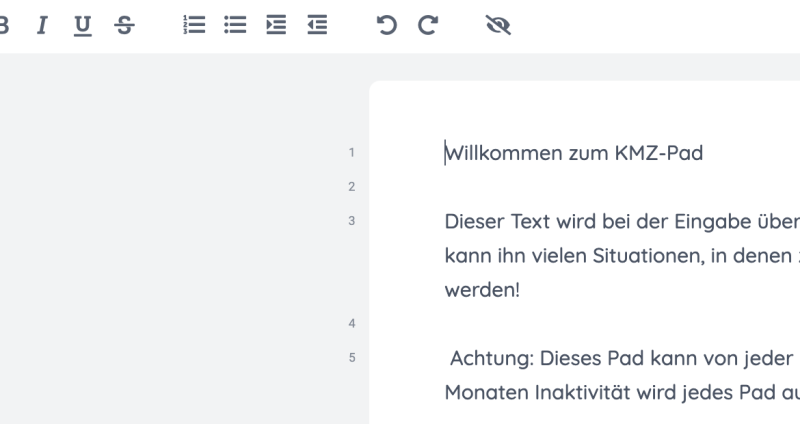
Task: Click line number 3 in the gutter
Action: point(352,221)
